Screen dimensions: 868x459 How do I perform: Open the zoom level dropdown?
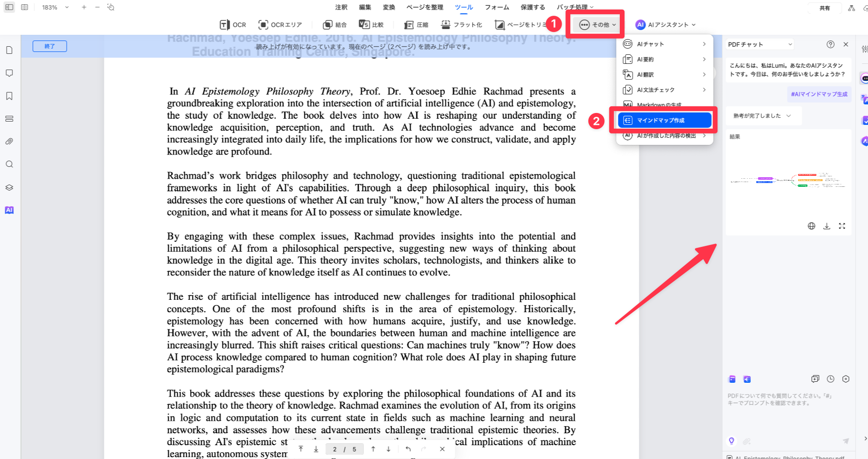click(67, 7)
